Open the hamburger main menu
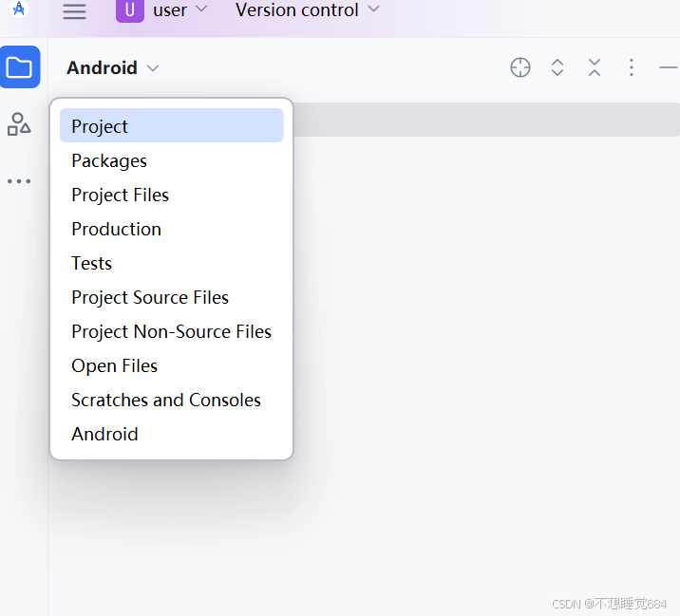680x616 pixels. tap(74, 11)
